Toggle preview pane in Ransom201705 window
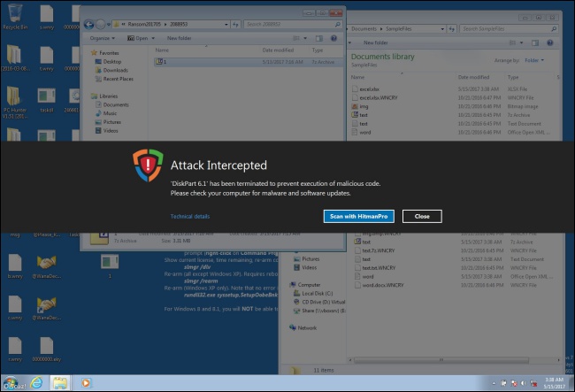Screen dimensions: 575x392 pyautogui.click(x=319, y=38)
